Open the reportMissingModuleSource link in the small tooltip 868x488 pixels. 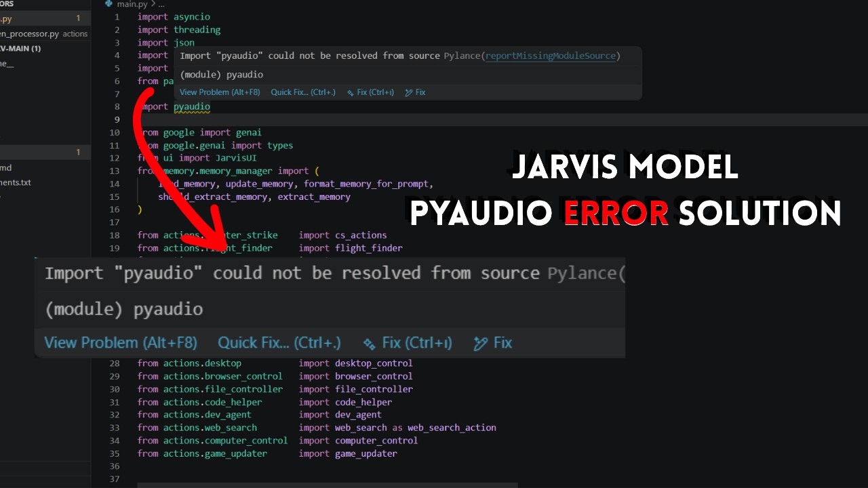click(x=551, y=56)
